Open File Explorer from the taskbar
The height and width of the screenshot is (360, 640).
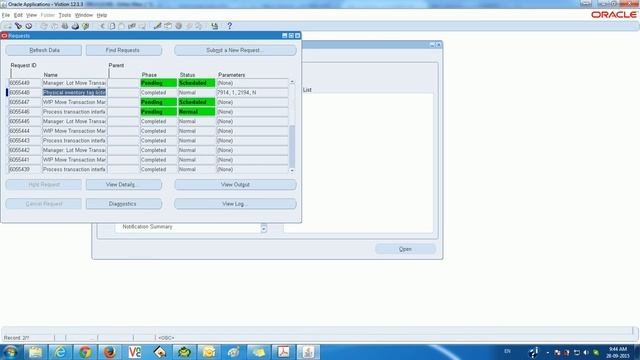coord(35,352)
